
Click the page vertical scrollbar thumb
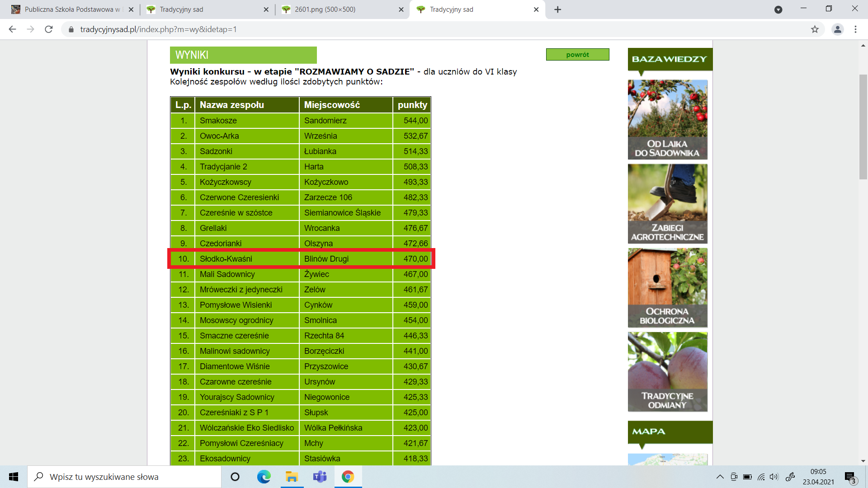[x=863, y=127]
